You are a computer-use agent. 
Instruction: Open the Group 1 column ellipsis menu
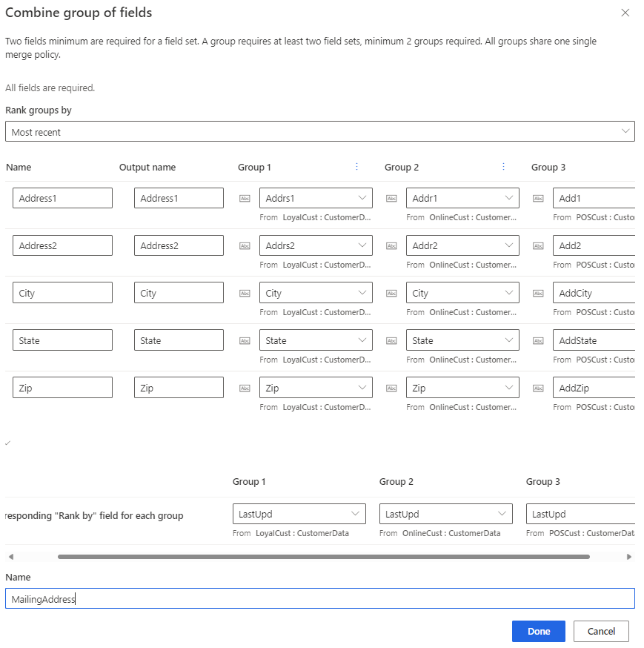(356, 167)
